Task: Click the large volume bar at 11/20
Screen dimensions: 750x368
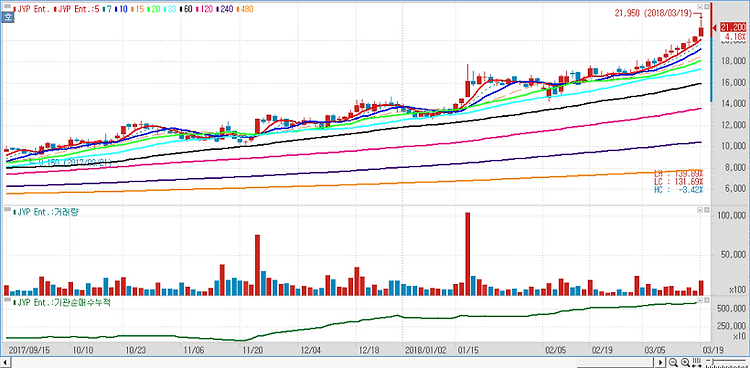Action: pyautogui.click(x=257, y=265)
